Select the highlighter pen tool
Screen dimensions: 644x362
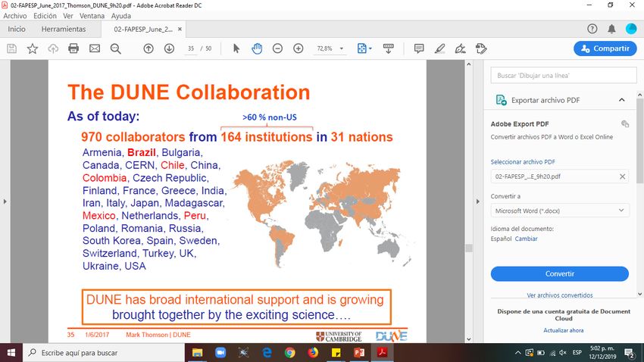pyautogui.click(x=440, y=48)
